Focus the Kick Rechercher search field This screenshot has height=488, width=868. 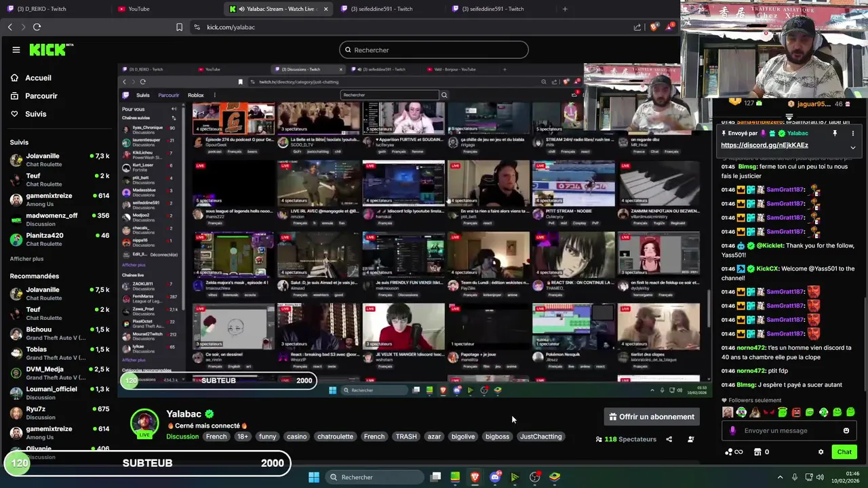pyautogui.click(x=434, y=49)
